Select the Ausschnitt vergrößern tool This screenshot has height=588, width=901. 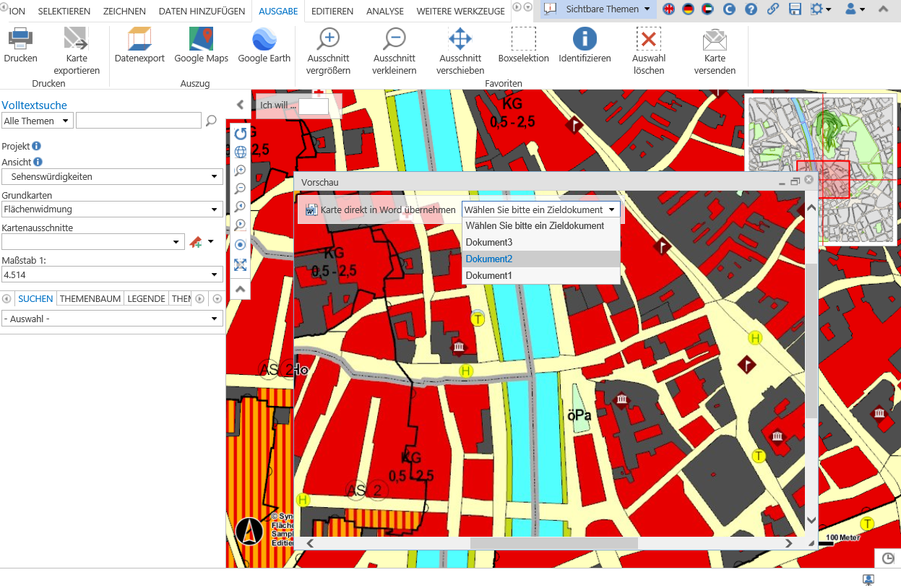coord(328,47)
